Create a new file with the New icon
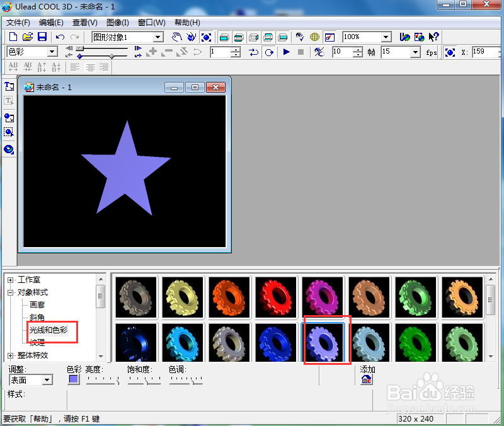This screenshot has width=504, height=426. [13, 37]
